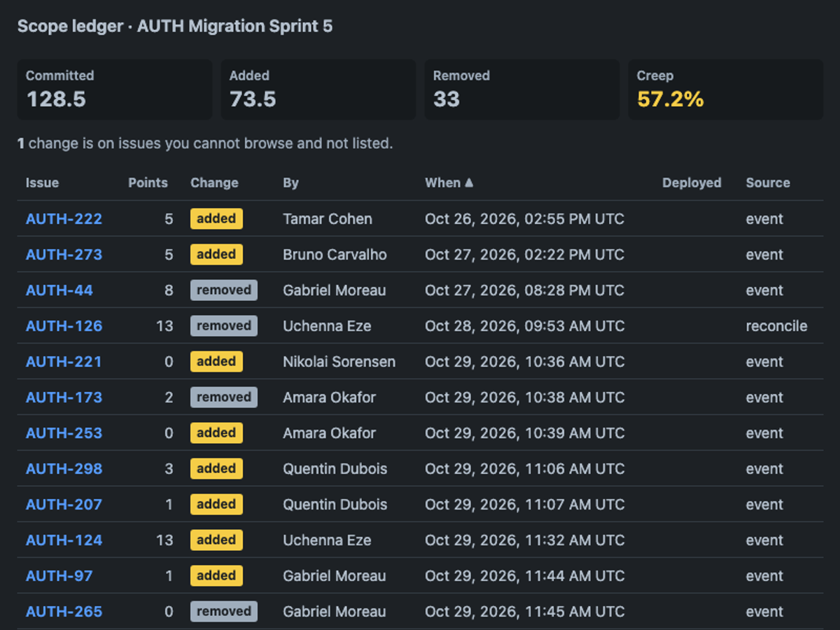Click the Removed 33 summary card

tap(522, 90)
